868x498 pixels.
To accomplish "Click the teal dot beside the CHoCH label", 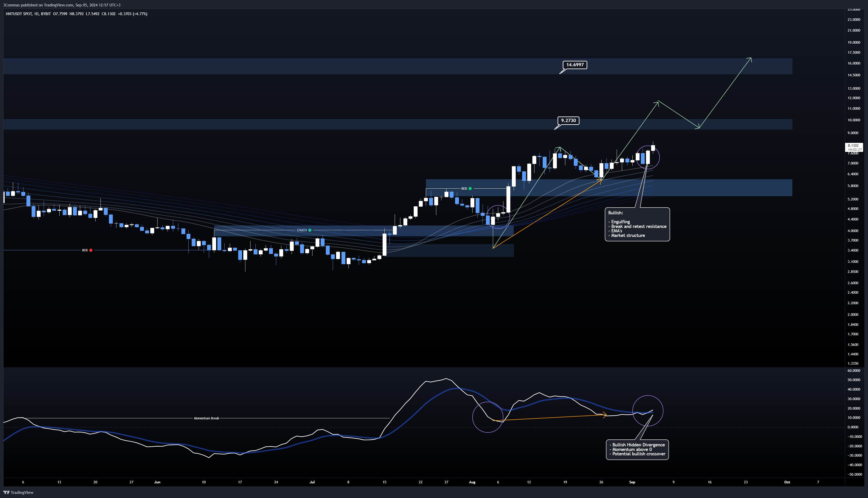I will tap(310, 230).
